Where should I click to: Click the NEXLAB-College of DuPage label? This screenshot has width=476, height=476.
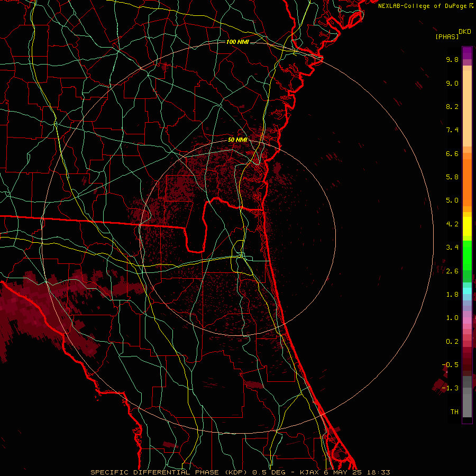[x=422, y=6]
